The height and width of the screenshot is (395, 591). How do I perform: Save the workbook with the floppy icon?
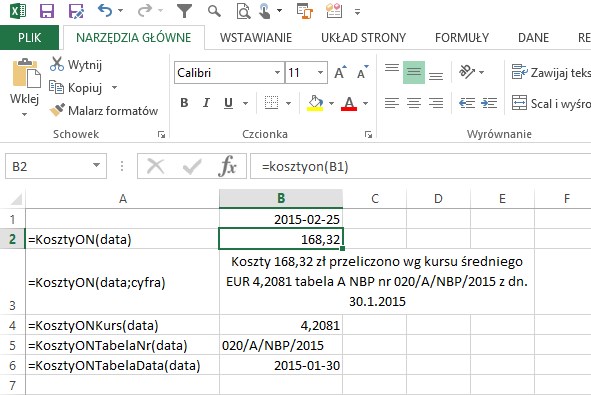47,11
